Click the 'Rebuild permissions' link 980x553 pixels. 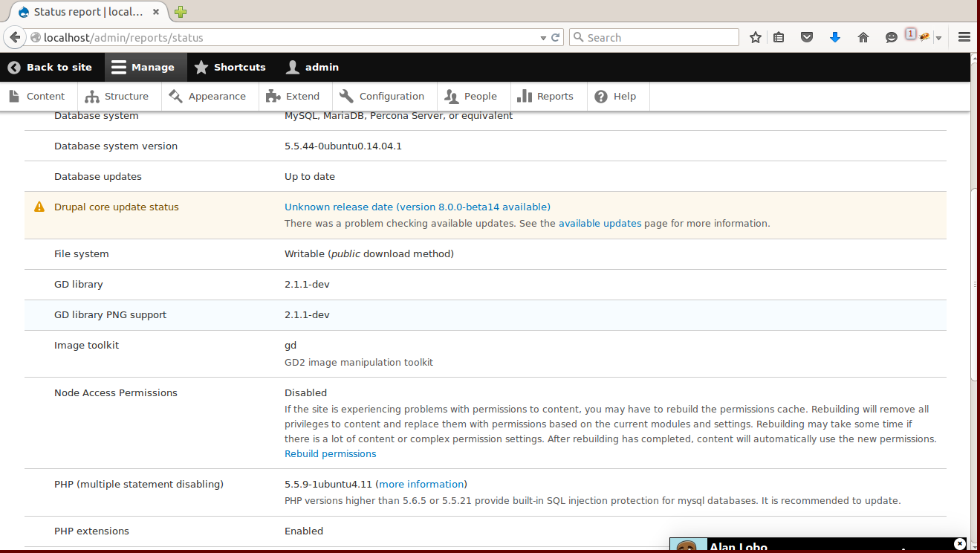(331, 454)
